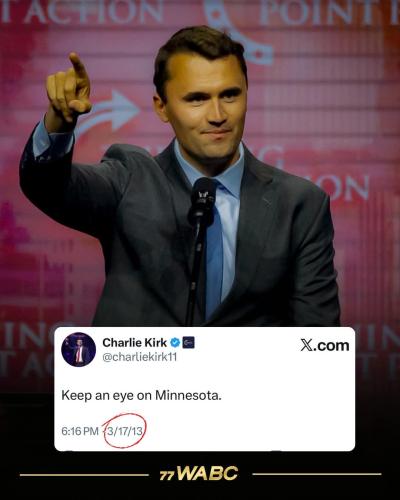The height and width of the screenshot is (500, 400).
Task: Click the X.com logo in the tweet card
Action: [325, 346]
